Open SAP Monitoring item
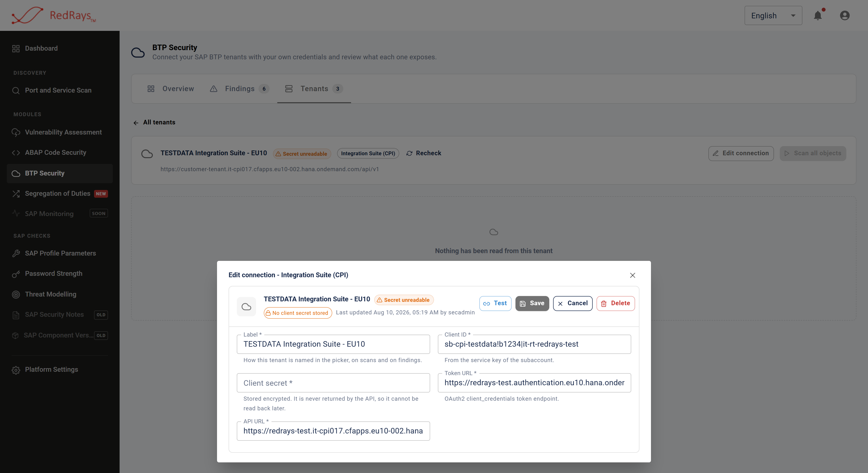 tap(60, 214)
